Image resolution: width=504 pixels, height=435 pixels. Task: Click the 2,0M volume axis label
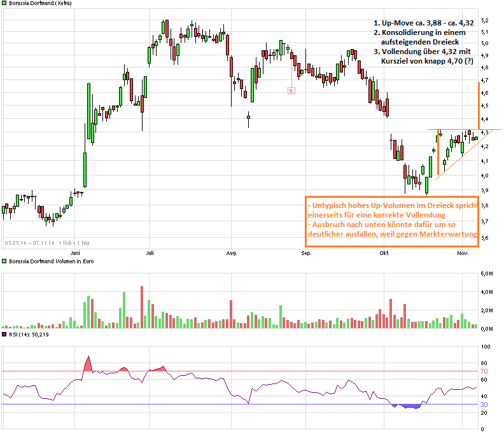pos(487,310)
